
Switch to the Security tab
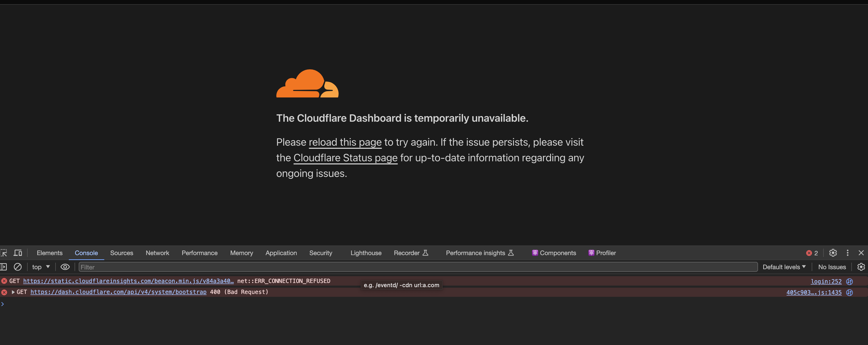(x=321, y=253)
